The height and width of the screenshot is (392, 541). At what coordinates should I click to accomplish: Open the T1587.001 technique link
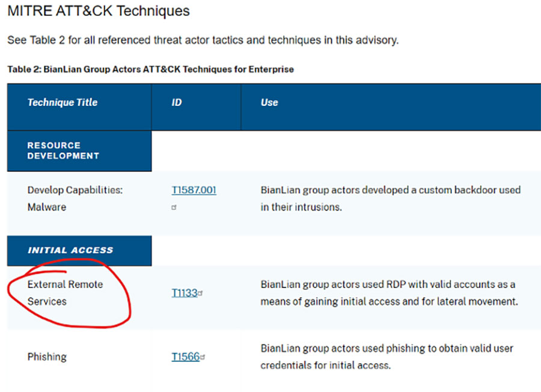[194, 190]
